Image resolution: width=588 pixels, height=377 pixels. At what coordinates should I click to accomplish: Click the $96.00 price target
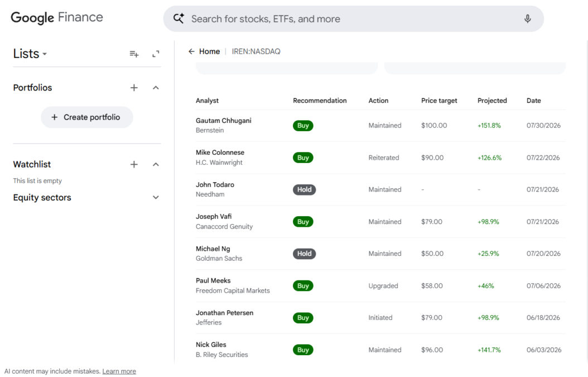[432, 350]
